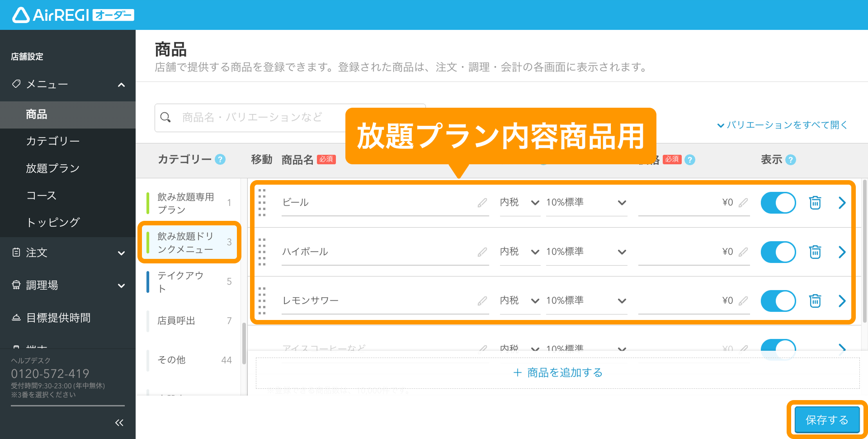
Task: Grab the drag handle for ハイボール row
Action: 262,252
